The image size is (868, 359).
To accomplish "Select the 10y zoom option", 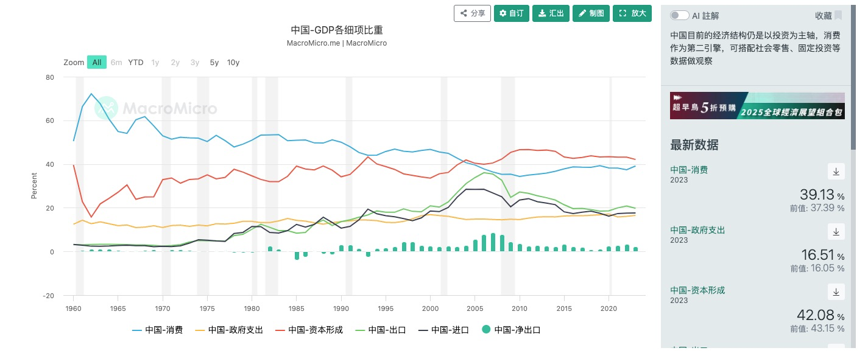I will pyautogui.click(x=233, y=62).
